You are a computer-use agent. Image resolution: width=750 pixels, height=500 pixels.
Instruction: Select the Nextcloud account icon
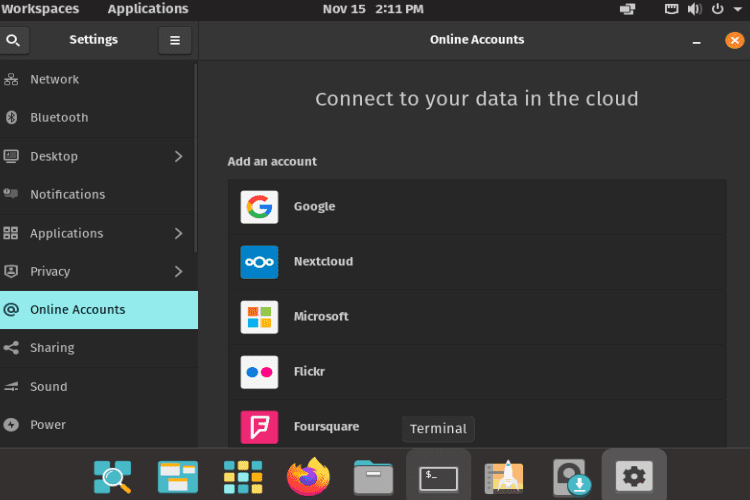(259, 262)
